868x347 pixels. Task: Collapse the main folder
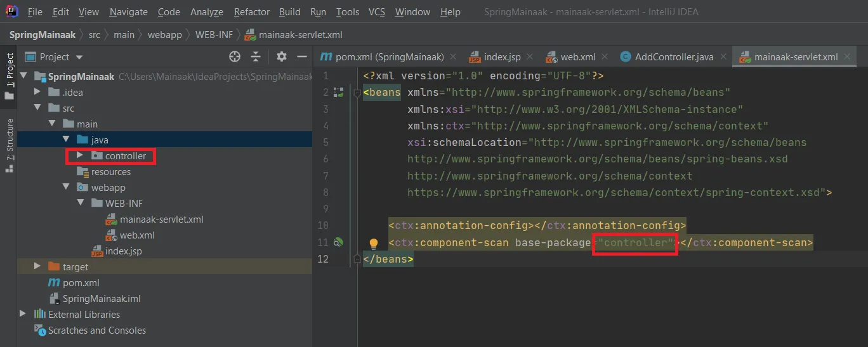point(52,124)
